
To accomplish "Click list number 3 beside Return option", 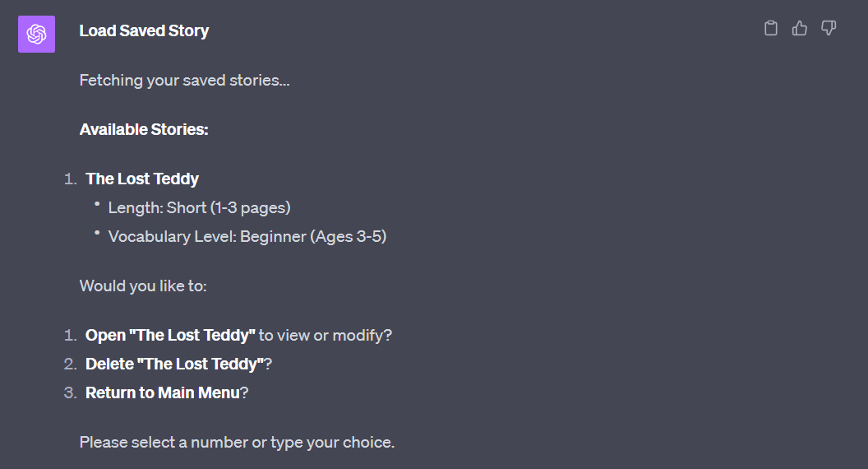I will 70,393.
